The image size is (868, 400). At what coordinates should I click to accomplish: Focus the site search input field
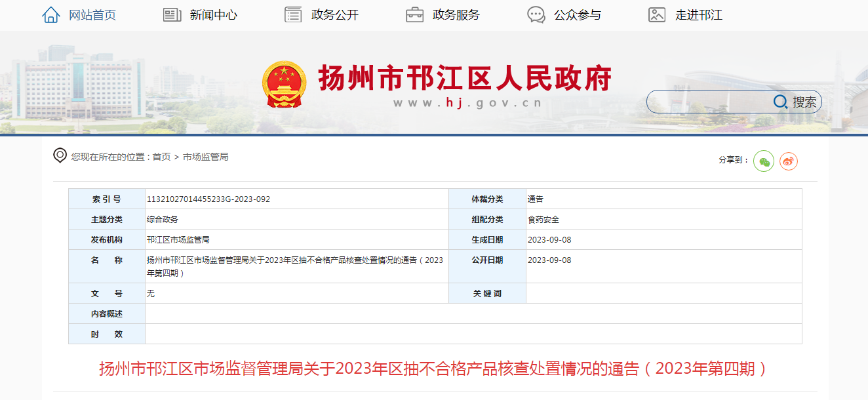click(x=708, y=102)
